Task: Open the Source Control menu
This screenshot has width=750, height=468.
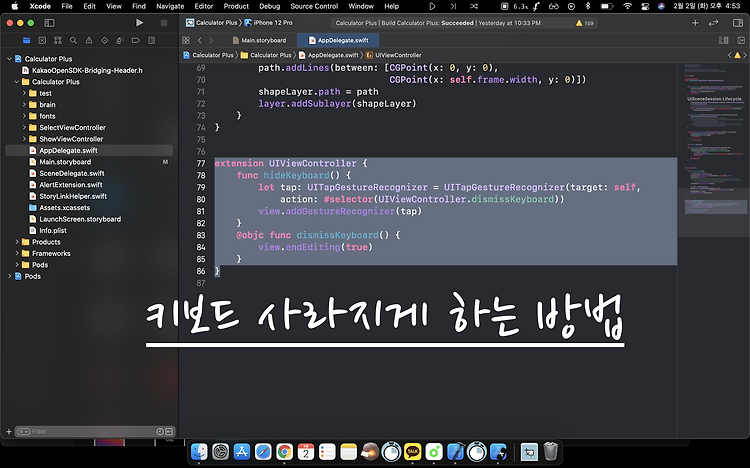Action: tap(314, 6)
